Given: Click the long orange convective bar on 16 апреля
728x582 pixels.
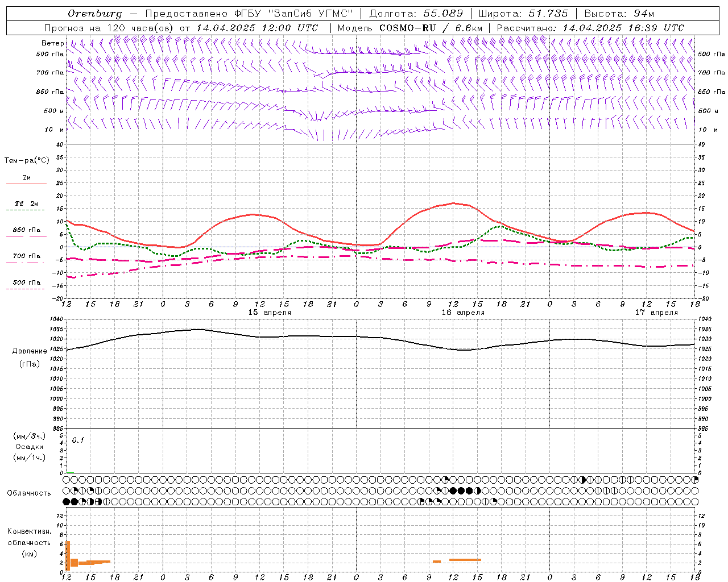Looking at the screenshot, I should coord(465,560).
